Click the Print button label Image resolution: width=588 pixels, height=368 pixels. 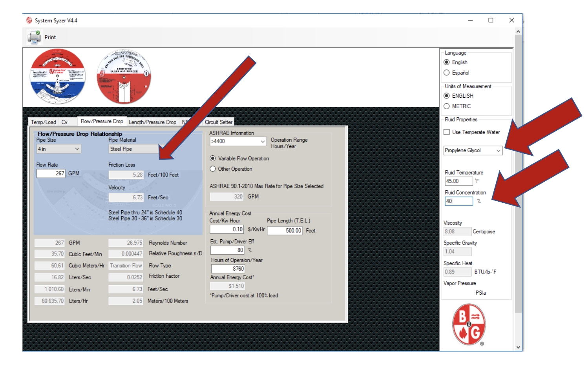[x=50, y=37]
